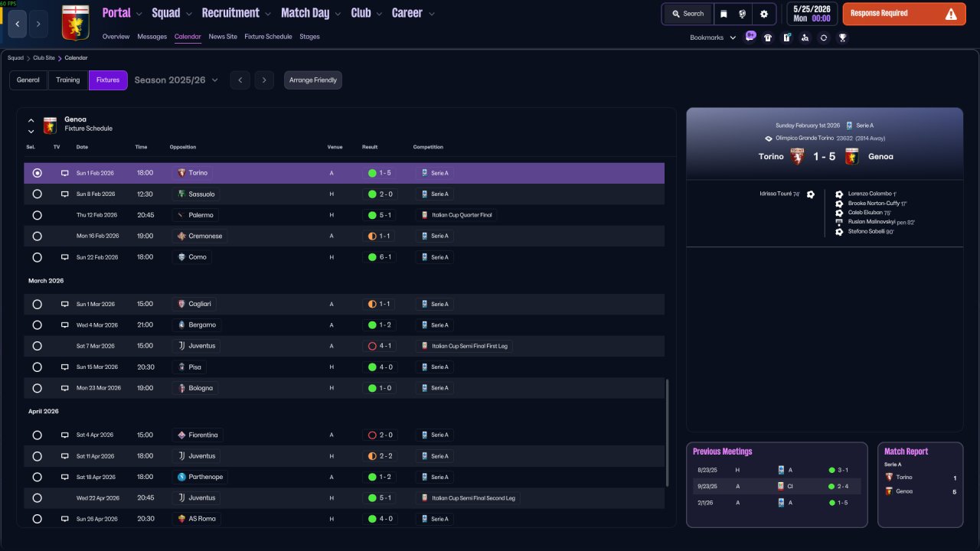Screen dimensions: 980x551
Task: Click the 8/23/25 previous meeting row
Action: [x=776, y=470]
